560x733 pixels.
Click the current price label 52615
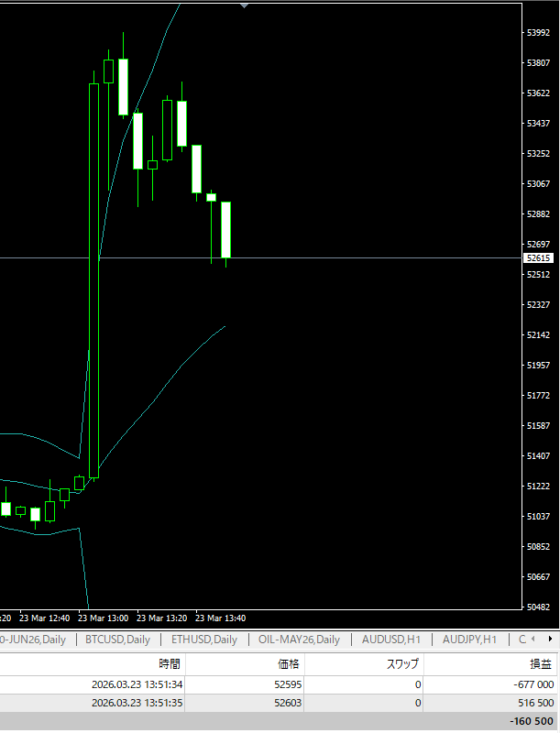tap(538, 258)
